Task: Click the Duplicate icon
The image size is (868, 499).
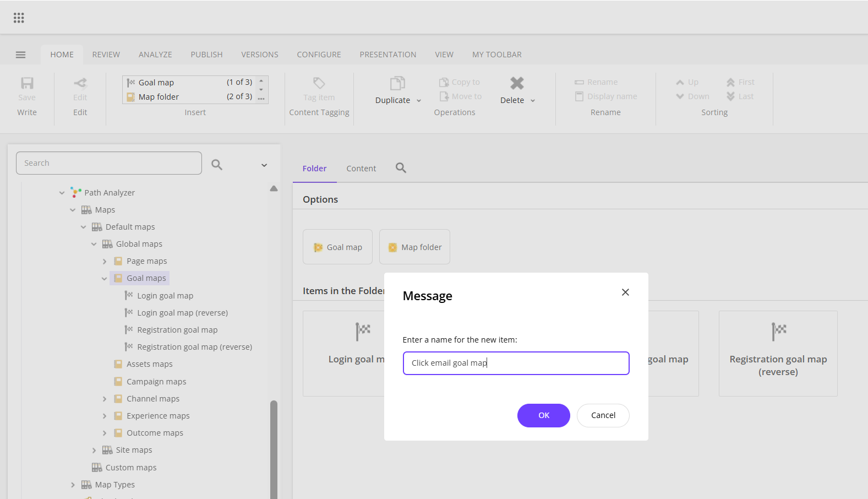Action: point(397,83)
